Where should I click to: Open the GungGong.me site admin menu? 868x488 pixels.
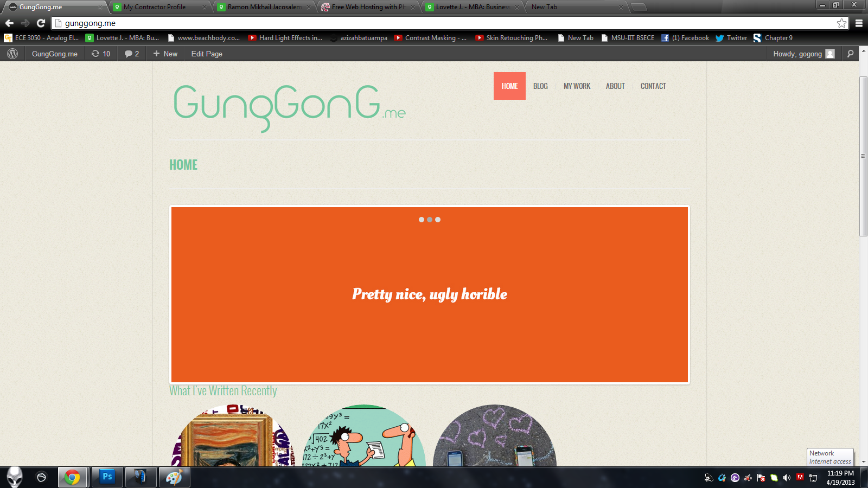tap(54, 54)
